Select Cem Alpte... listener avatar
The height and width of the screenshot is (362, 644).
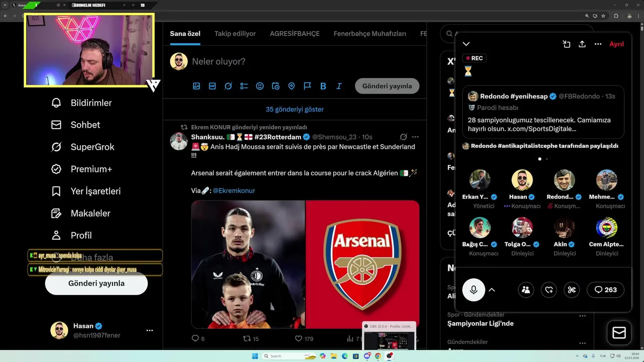[x=607, y=228]
